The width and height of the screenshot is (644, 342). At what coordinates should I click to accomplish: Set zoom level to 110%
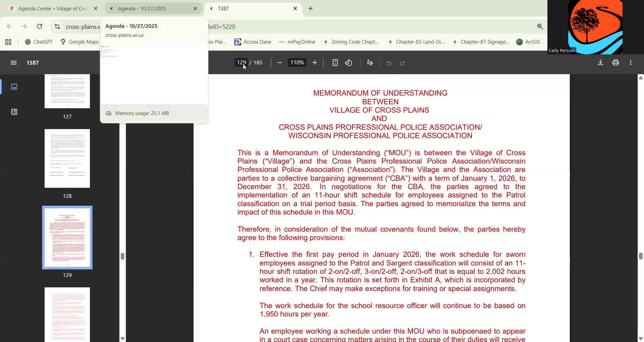point(297,62)
